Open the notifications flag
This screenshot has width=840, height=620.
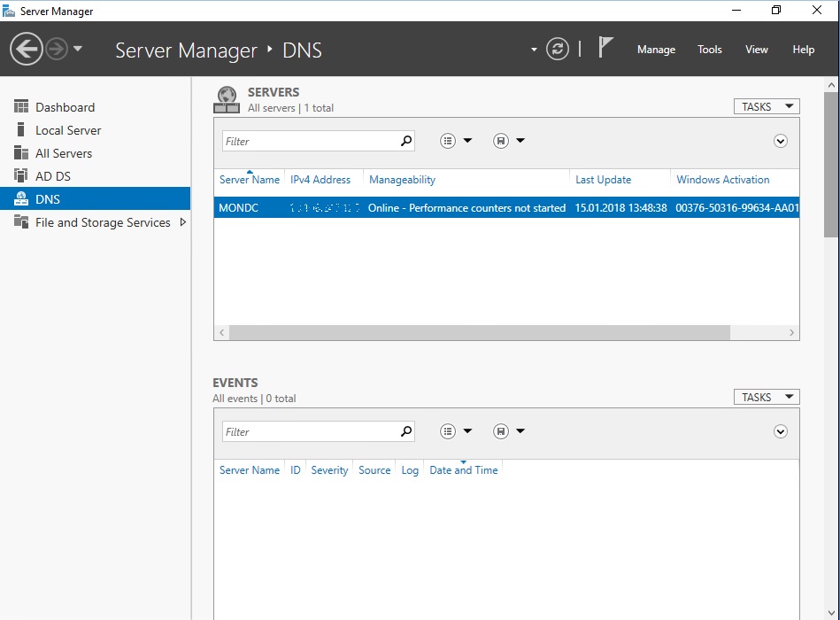[605, 47]
